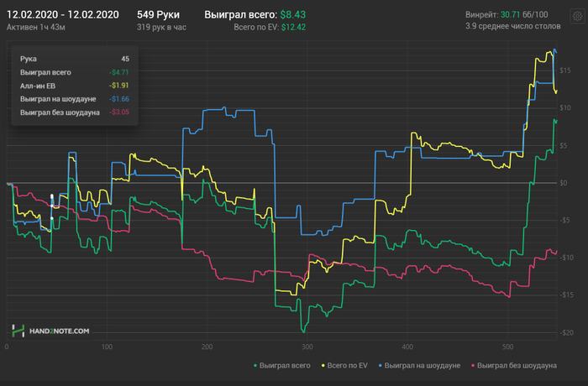Click the blue dot beside 'Выиграл на шоудауне'
The height and width of the screenshot is (386, 588).
coord(382,366)
